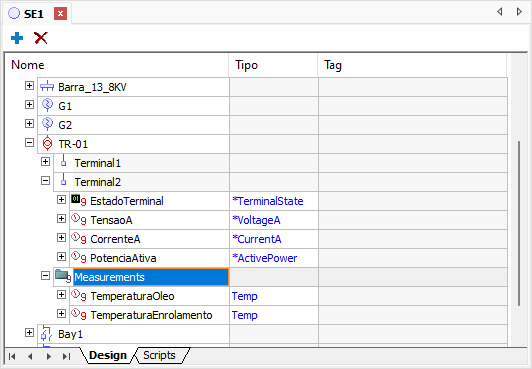Viewport: 532px width, 369px height.
Task: Click the G2 generator icon
Action: 48,124
